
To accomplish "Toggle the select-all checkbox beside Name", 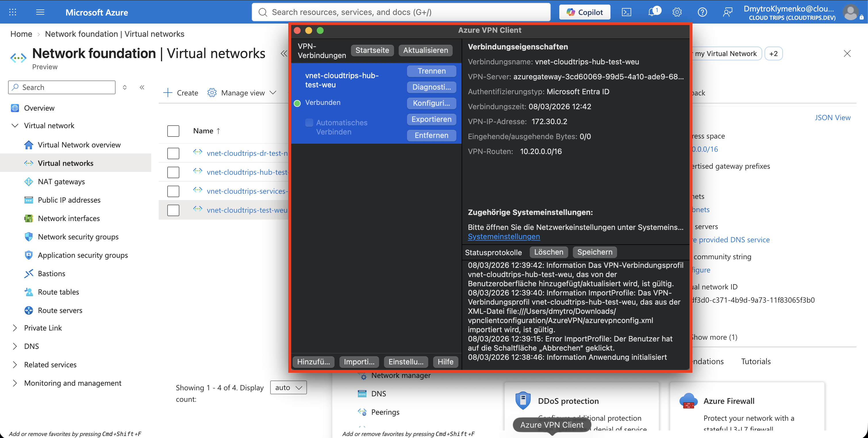I will pos(173,131).
